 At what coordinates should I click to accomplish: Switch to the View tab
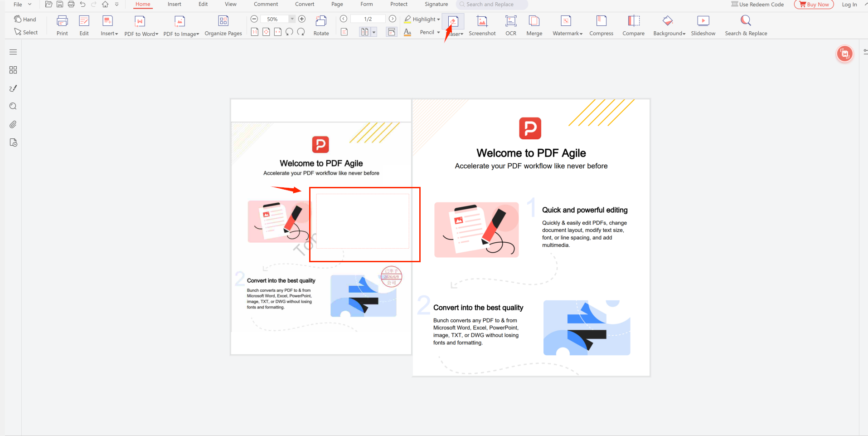tap(231, 4)
